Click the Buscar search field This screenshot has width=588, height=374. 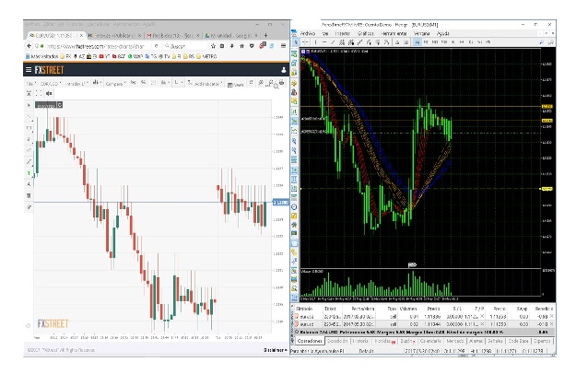pos(184,44)
